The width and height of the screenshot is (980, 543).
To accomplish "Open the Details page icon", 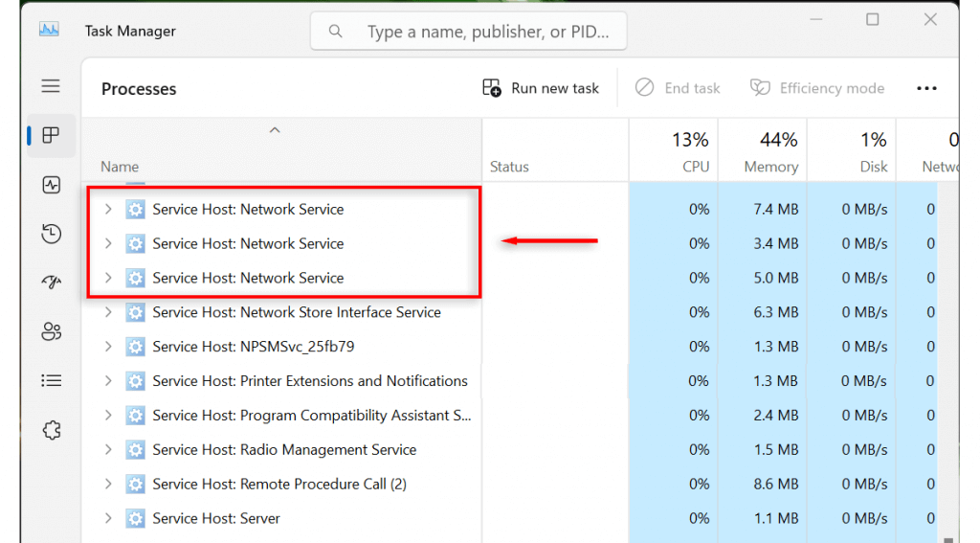I will click(51, 381).
